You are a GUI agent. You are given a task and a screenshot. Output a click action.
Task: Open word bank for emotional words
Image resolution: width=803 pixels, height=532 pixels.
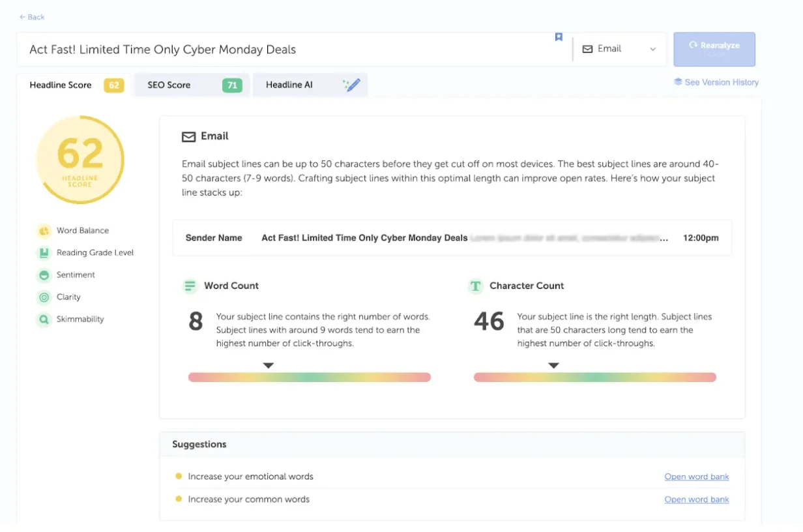(697, 477)
